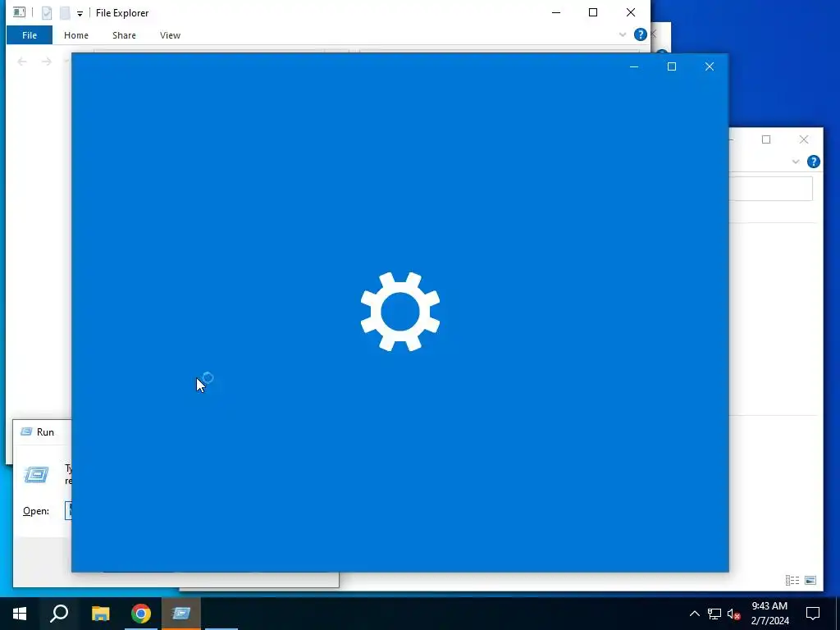Image resolution: width=840 pixels, height=630 pixels.
Task: Close the blue Settings window
Action: (710, 66)
